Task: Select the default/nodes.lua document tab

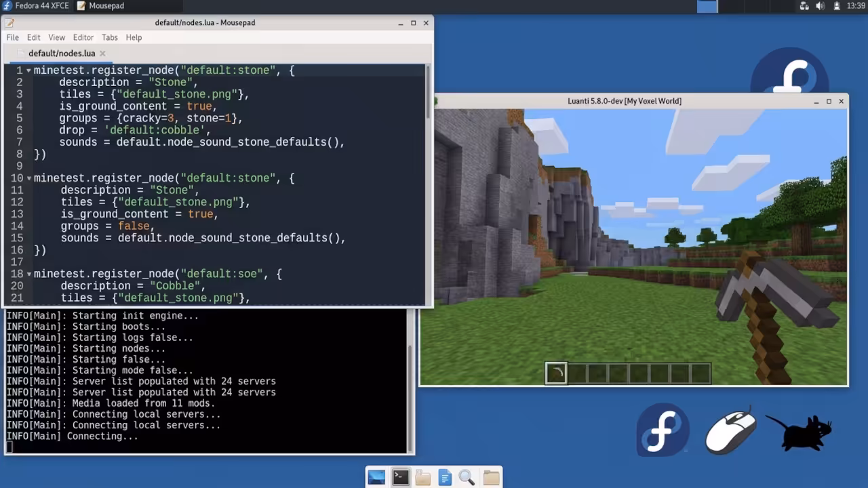Action: 62,54
